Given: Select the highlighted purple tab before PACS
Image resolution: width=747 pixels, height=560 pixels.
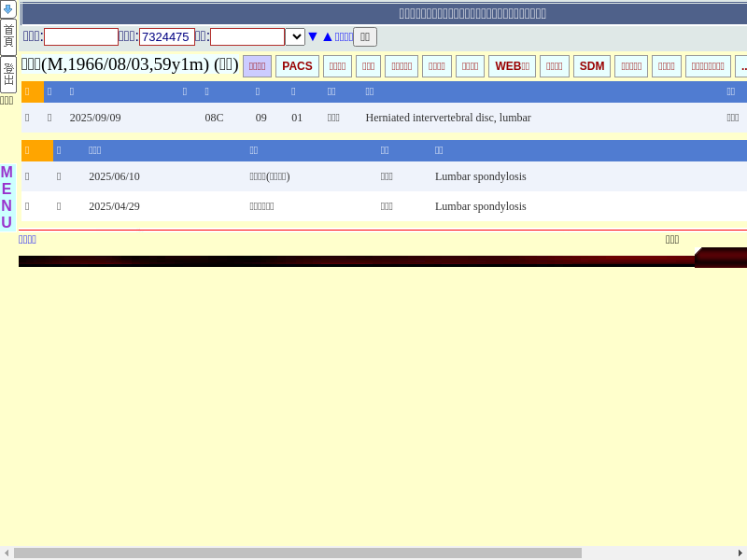Looking at the screenshot, I should coord(257,66).
